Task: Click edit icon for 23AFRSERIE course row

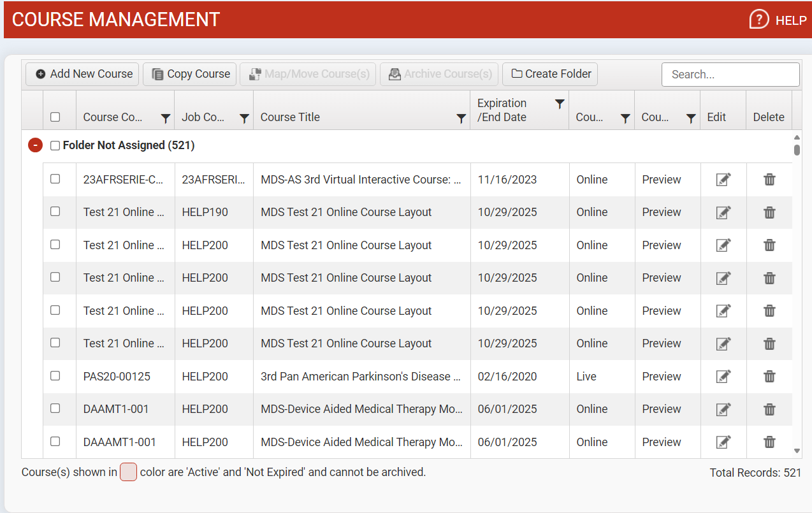Action: tap(723, 180)
